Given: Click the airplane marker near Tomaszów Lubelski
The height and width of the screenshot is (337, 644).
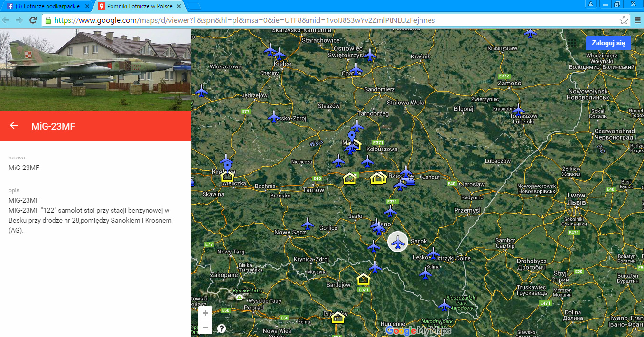Looking at the screenshot, I should tap(518, 111).
